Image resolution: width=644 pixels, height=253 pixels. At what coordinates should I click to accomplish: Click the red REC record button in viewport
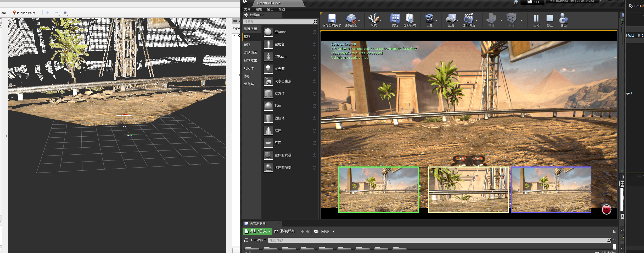(x=606, y=209)
